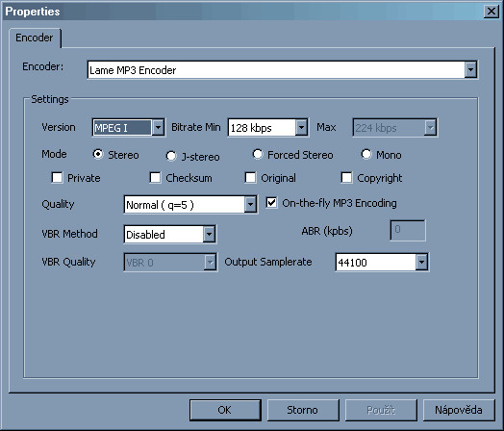Cancel with the Storno button

pyautogui.click(x=303, y=410)
